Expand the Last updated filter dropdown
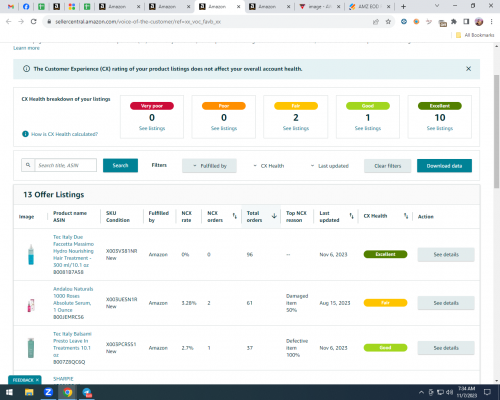Screen dimensions: 500x400 pos(329,166)
